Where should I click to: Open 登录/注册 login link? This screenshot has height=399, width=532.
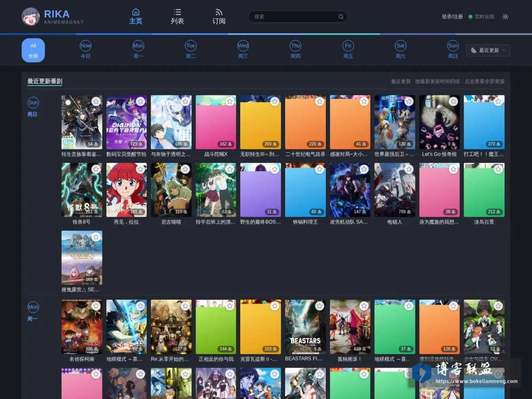452,16
